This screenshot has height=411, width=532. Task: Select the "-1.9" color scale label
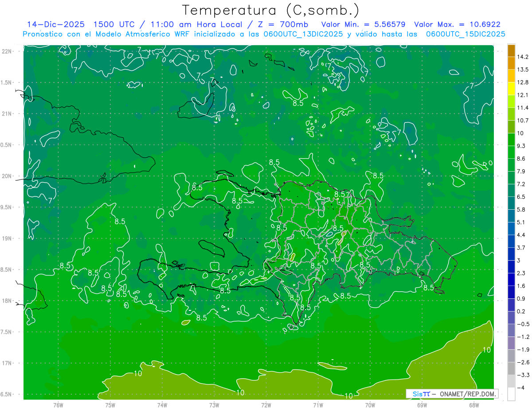click(x=523, y=350)
